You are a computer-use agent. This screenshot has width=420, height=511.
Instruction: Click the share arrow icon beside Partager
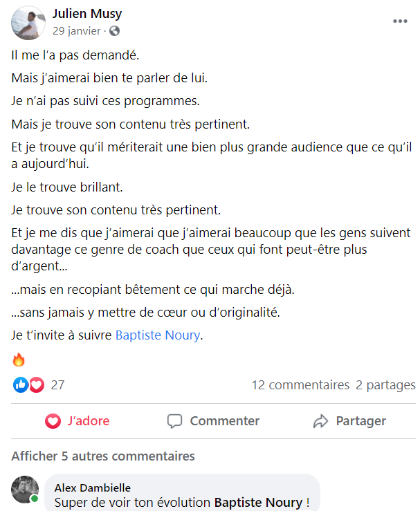(x=320, y=420)
